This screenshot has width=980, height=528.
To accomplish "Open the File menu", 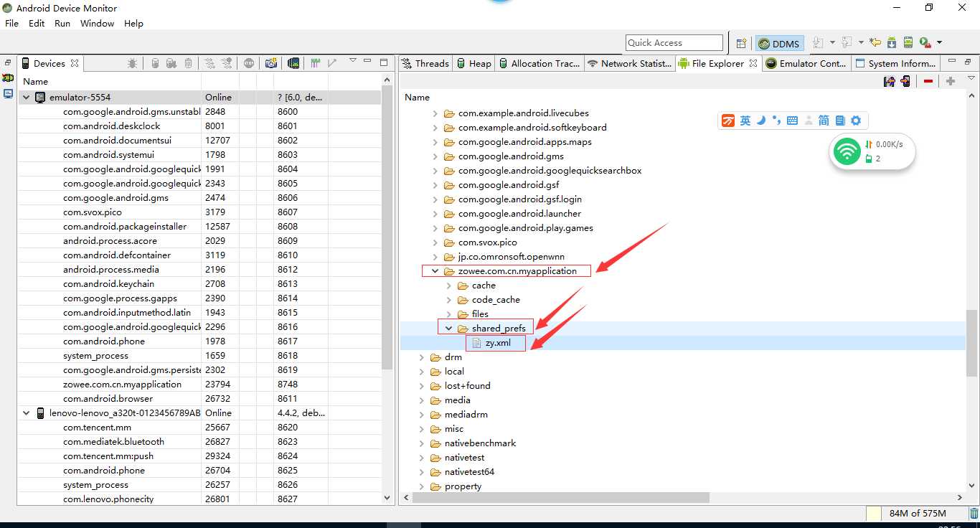I will click(11, 23).
